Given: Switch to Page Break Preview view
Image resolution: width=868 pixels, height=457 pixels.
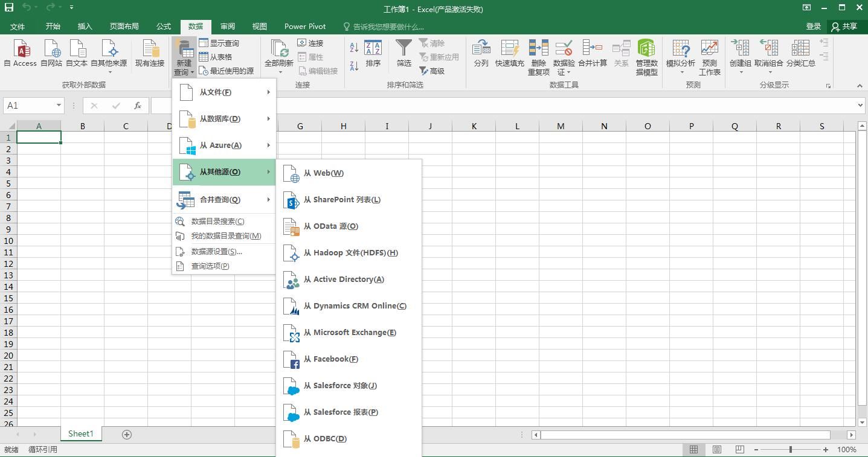Looking at the screenshot, I should pyautogui.click(x=740, y=450).
